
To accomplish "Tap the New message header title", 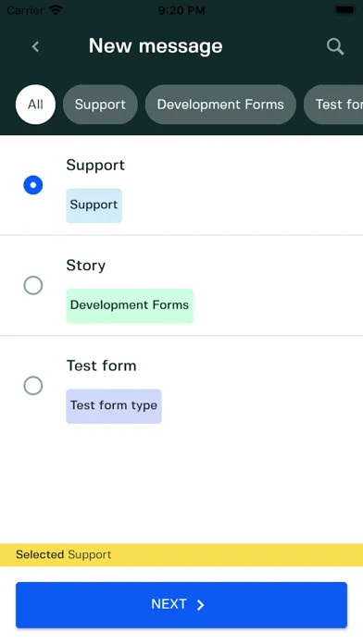I will pyautogui.click(x=156, y=46).
